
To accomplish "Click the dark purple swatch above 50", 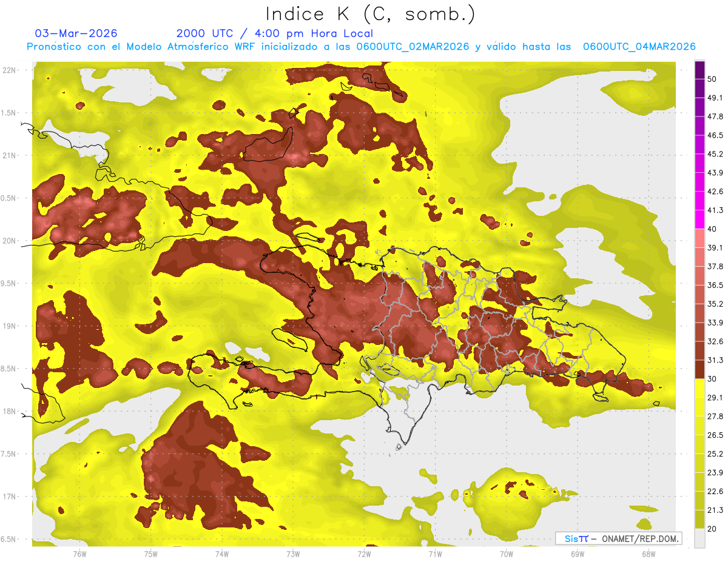I will click(x=699, y=70).
